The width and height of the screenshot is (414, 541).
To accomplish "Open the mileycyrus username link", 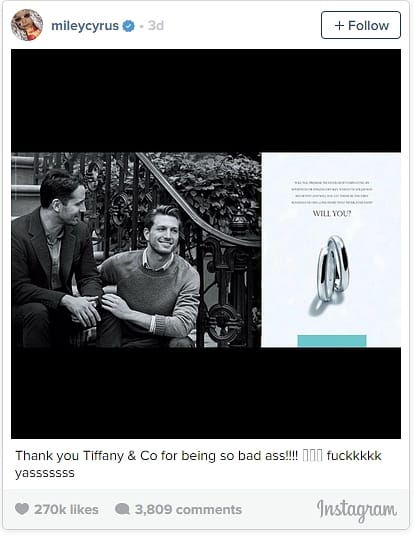I will [x=85, y=26].
